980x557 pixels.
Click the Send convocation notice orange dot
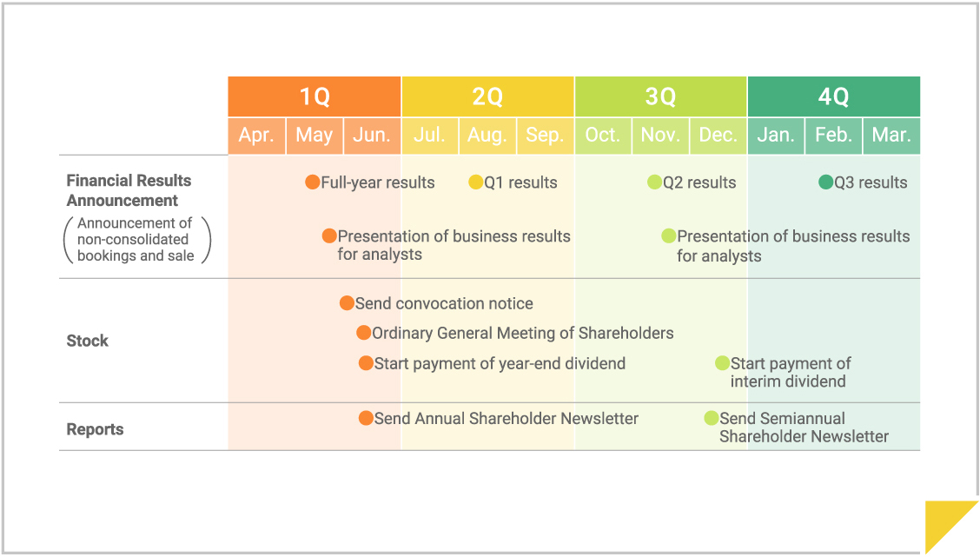tap(348, 303)
